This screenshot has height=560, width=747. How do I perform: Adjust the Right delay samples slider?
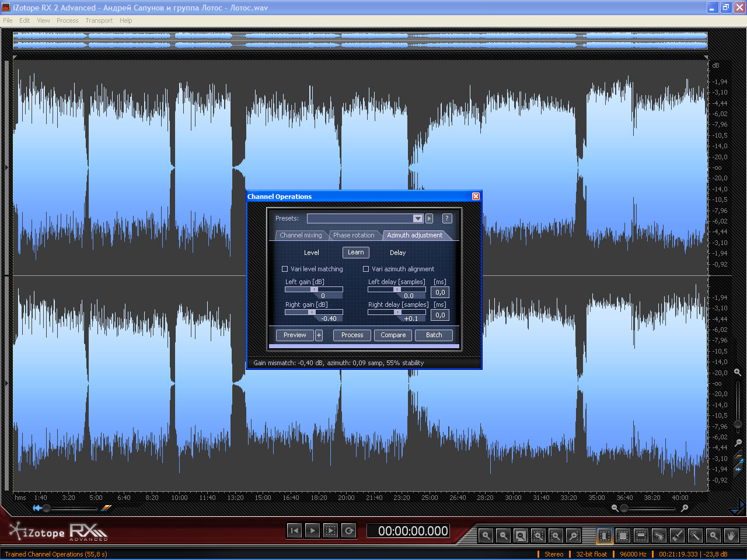pos(397,312)
